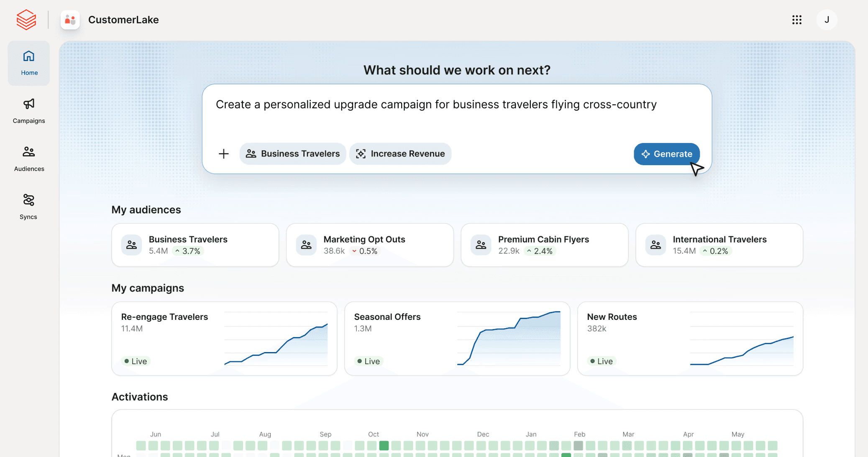Open the Re-engage Travelers campaign card
Viewport: 868px width, 457px height.
pos(224,339)
